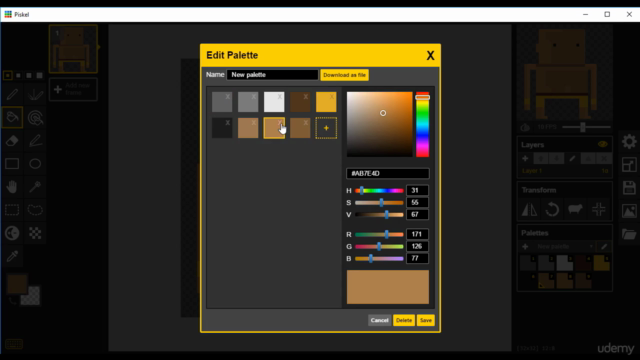The width and height of the screenshot is (640, 360).
Task: Select the Lighten tool
Action: click(12, 233)
